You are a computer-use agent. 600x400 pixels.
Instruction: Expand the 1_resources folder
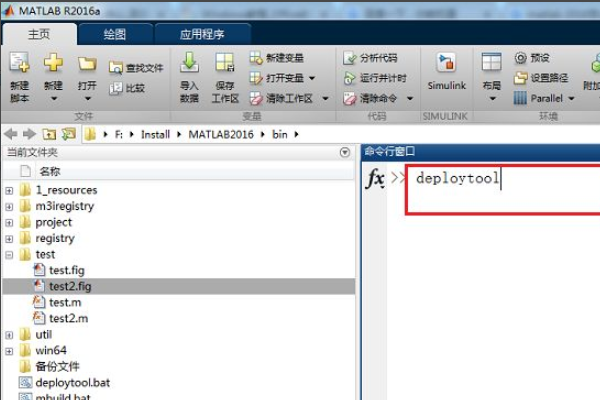point(9,190)
